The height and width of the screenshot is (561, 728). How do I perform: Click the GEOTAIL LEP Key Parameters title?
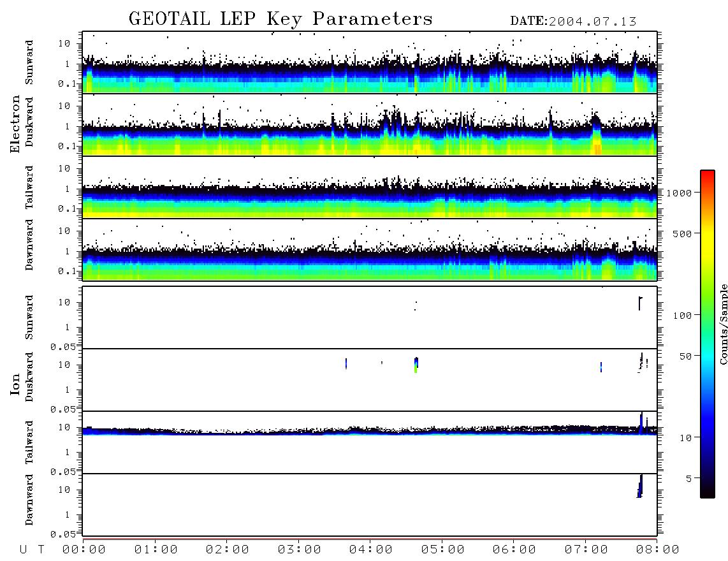(280, 19)
